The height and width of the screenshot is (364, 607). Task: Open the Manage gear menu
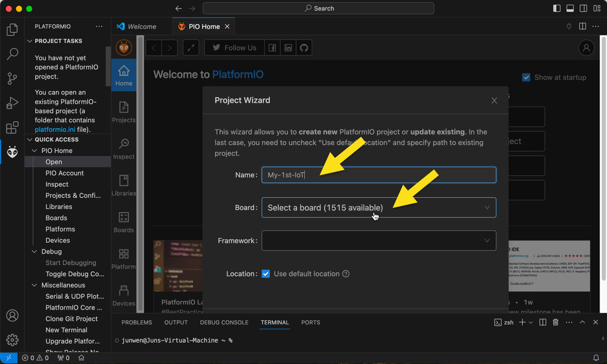pyautogui.click(x=12, y=340)
